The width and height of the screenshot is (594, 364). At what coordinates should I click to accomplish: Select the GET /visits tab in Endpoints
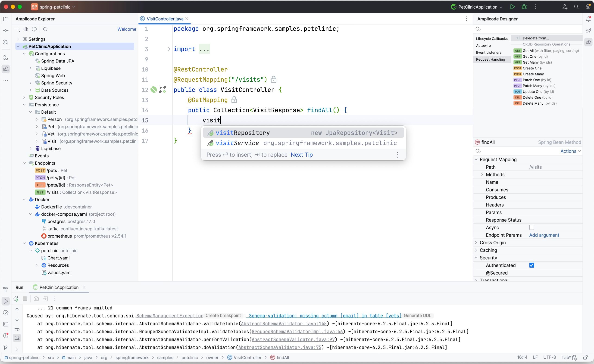tap(69, 193)
